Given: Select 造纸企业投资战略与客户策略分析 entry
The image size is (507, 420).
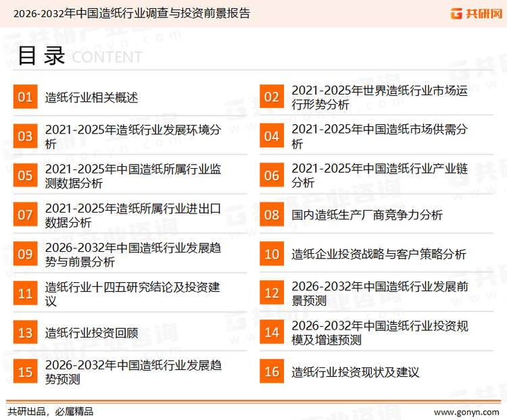Looking at the screenshot, I should click(379, 254).
